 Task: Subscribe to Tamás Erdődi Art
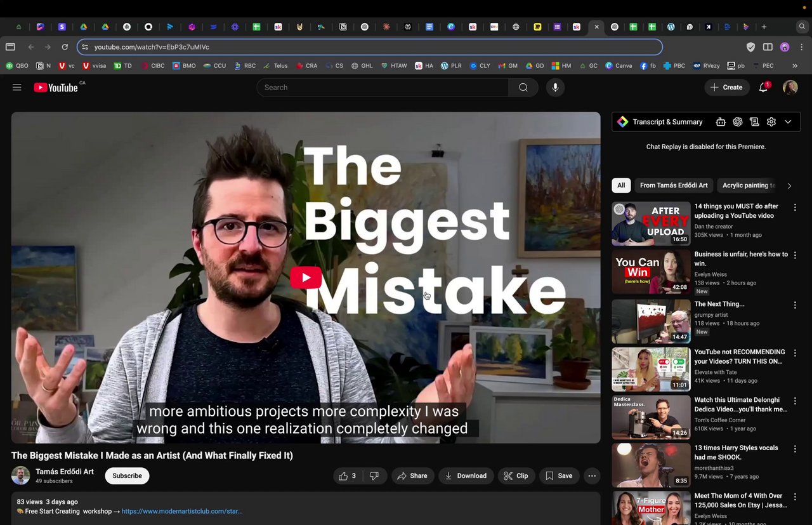pyautogui.click(x=127, y=475)
